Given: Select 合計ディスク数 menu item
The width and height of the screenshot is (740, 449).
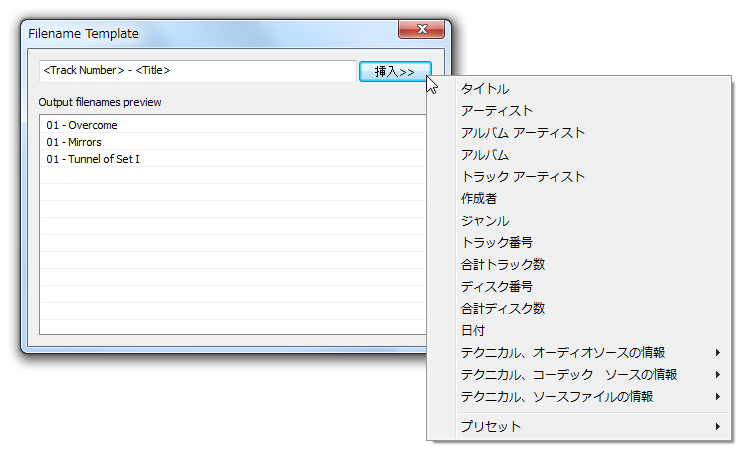Looking at the screenshot, I should click(579, 308).
